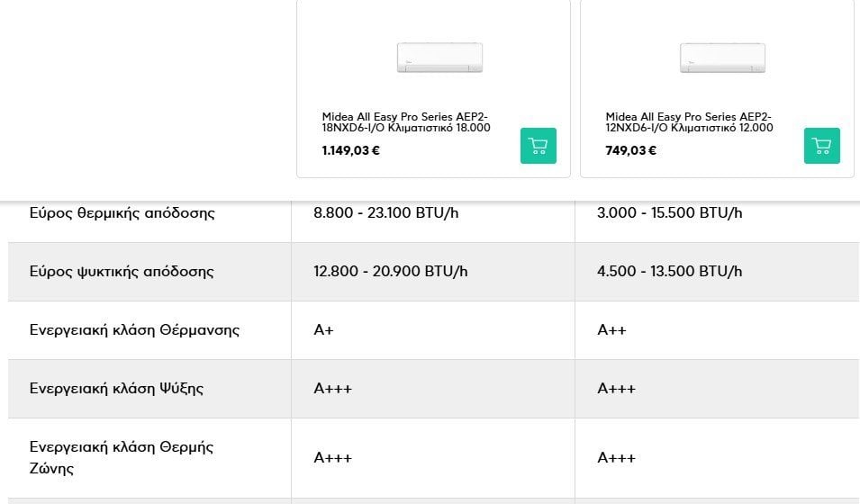Screen dimensions: 860x504
Task: Add Midea 12.000 BTU model to cart
Action: 821,146
